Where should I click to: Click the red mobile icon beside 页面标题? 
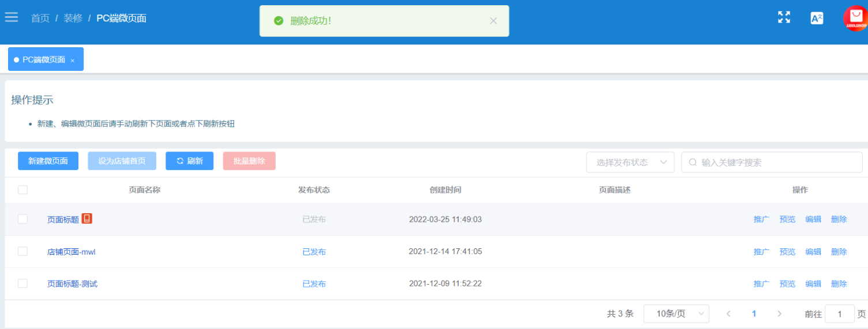tap(87, 218)
